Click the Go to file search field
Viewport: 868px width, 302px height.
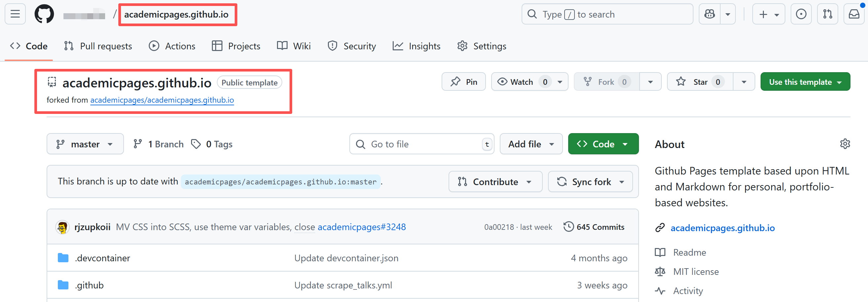point(421,144)
